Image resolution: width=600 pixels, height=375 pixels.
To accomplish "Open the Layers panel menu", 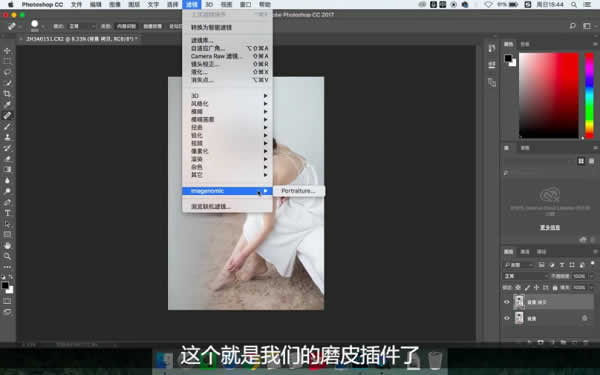I will pos(595,251).
